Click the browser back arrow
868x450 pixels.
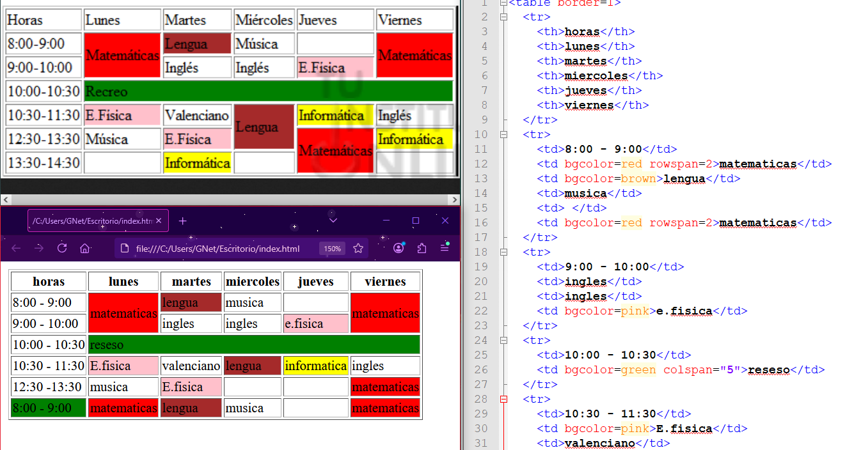click(16, 248)
